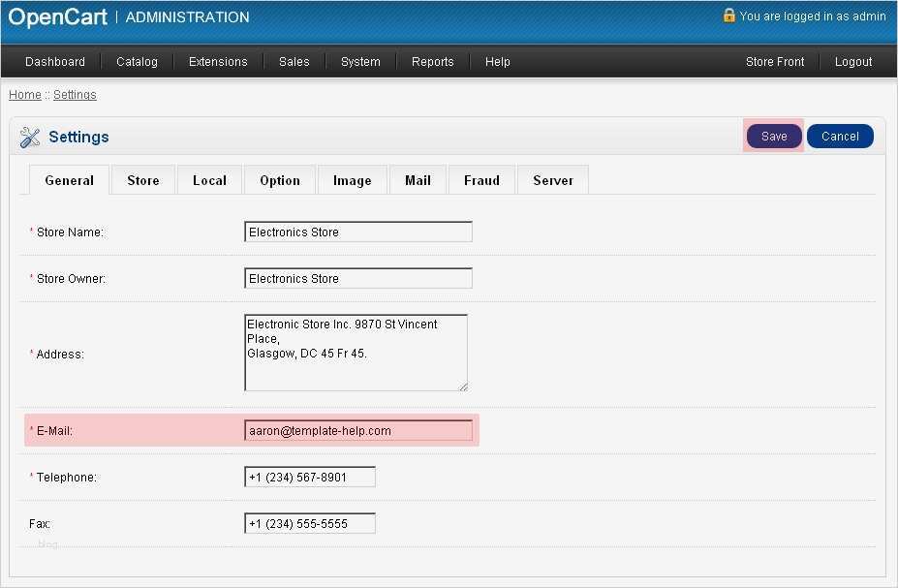Click the 'ADMINISTRATION' header text

coord(187,17)
